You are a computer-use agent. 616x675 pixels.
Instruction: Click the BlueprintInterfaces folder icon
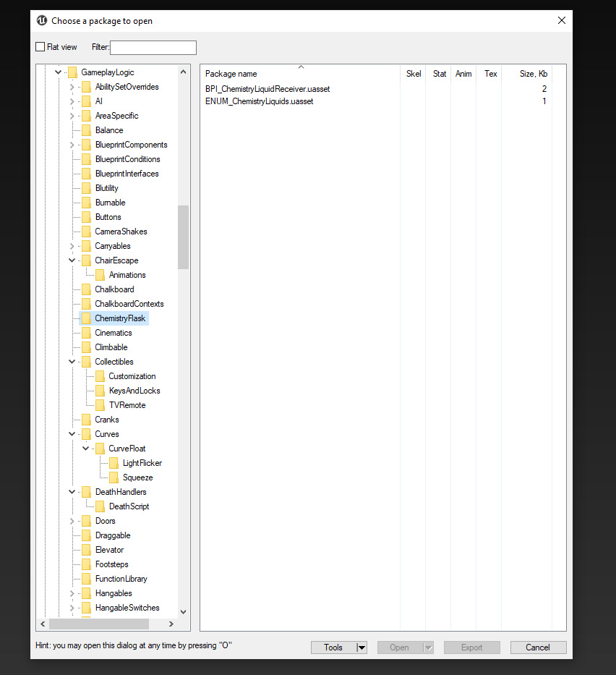click(87, 174)
